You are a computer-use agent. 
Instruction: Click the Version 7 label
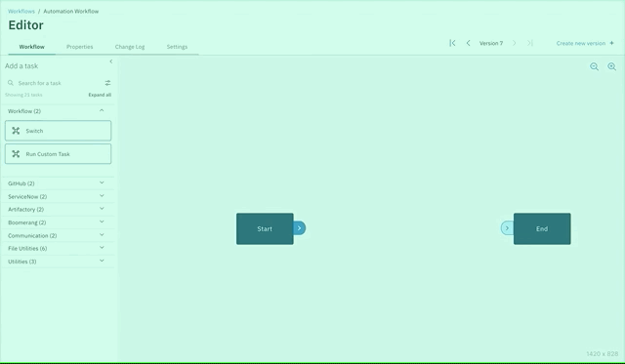point(491,43)
